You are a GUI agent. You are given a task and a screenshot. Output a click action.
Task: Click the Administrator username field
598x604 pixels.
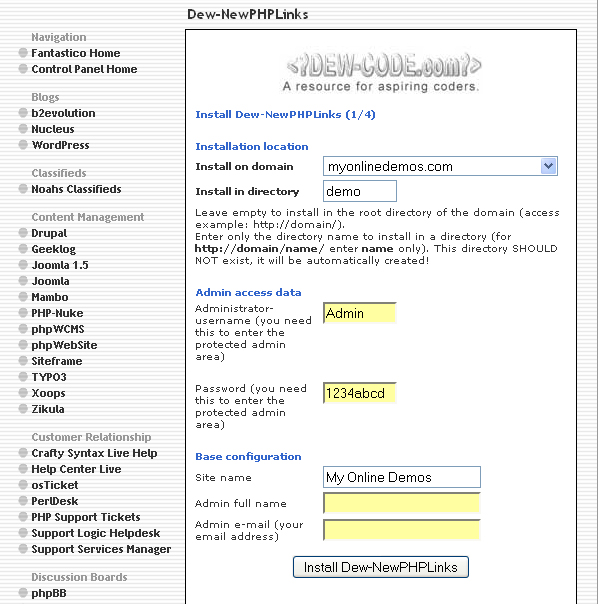tap(360, 313)
